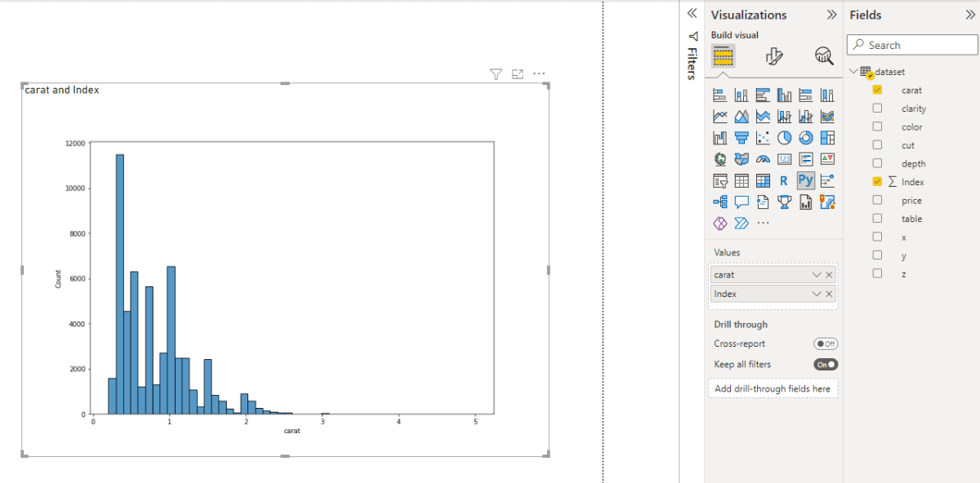Pick the line and stacked column chart
This screenshot has width=980, height=483.
[x=784, y=116]
